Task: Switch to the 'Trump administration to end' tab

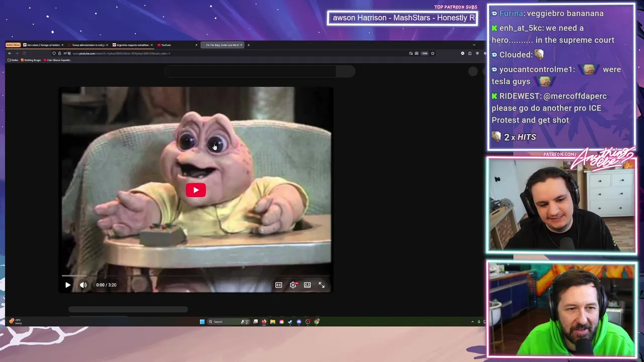Action: 88,45
